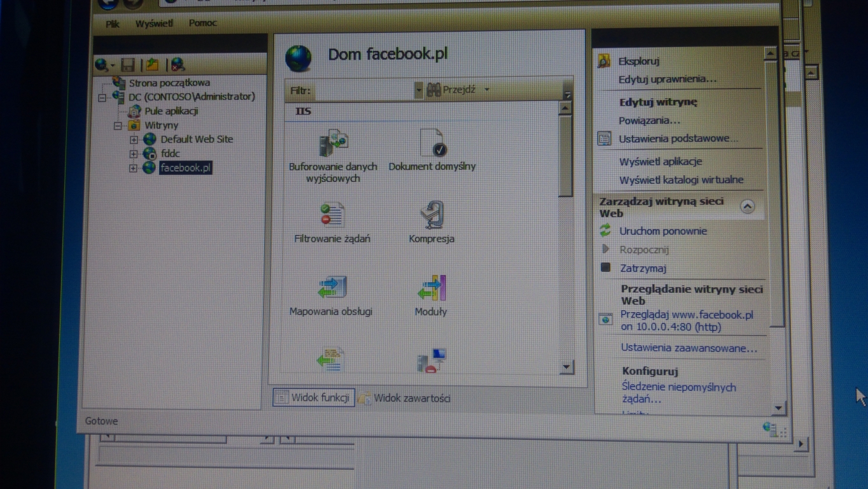This screenshot has height=489, width=868.
Task: Click the black Zatrzymaj stop icon
Action: click(606, 267)
